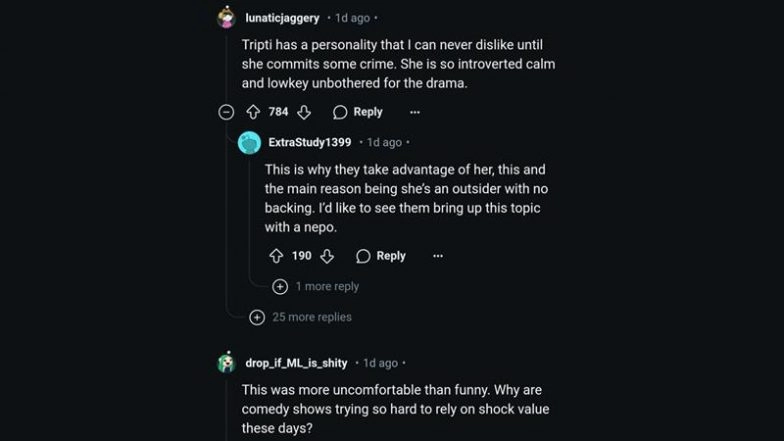Click drop_if_ML_is_shity's avatar icon
This screenshot has width=784, height=441.
[227, 362]
